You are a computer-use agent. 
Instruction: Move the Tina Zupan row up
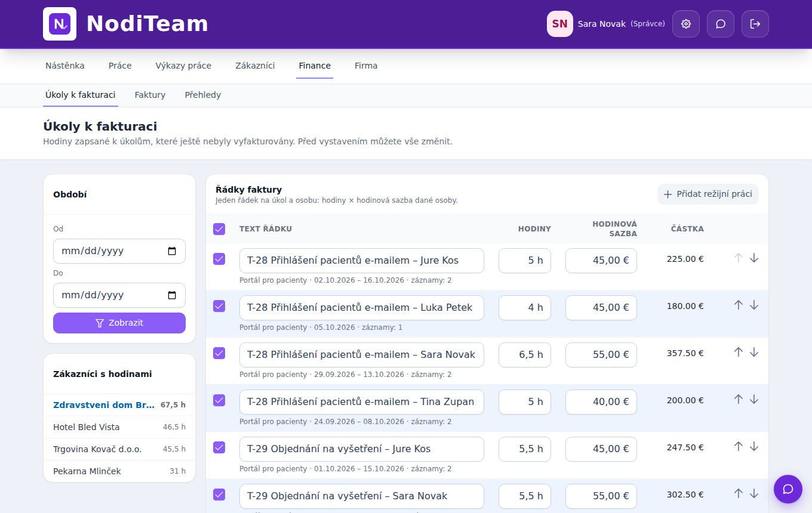coord(739,399)
